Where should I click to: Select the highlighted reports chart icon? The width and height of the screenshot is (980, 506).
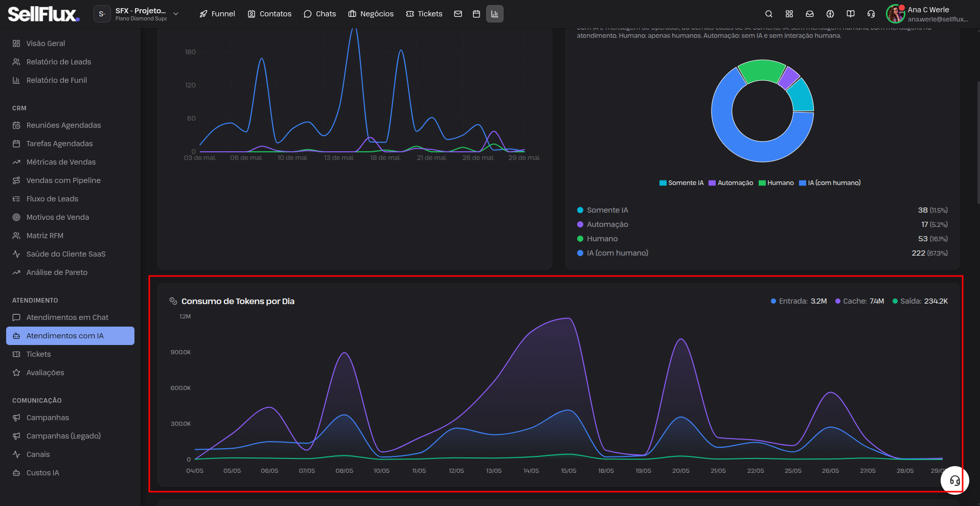pyautogui.click(x=494, y=14)
